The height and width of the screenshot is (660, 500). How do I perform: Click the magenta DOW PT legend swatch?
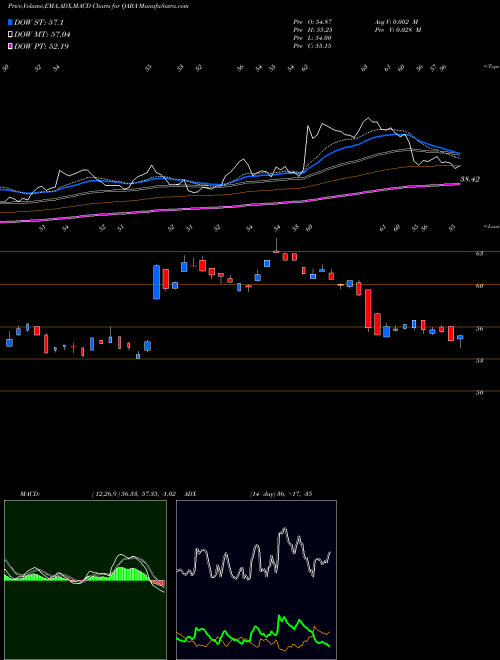click(x=11, y=46)
